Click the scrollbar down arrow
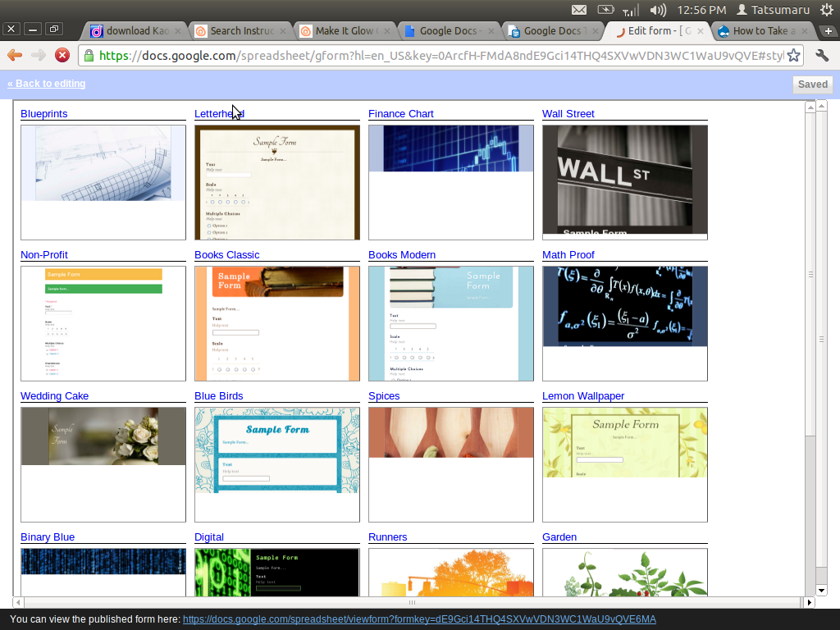840x630 pixels. pyautogui.click(x=821, y=590)
